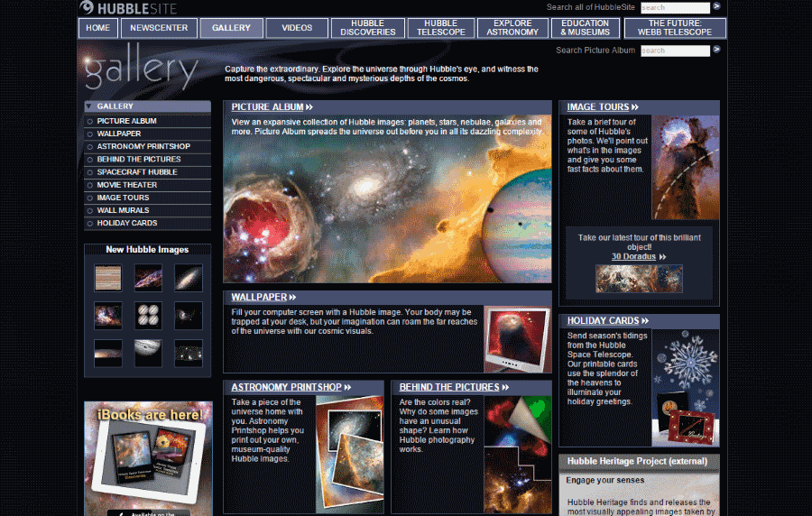Collapse the GALLERY sidebar header triangle
The width and height of the screenshot is (812, 516).
[88, 106]
